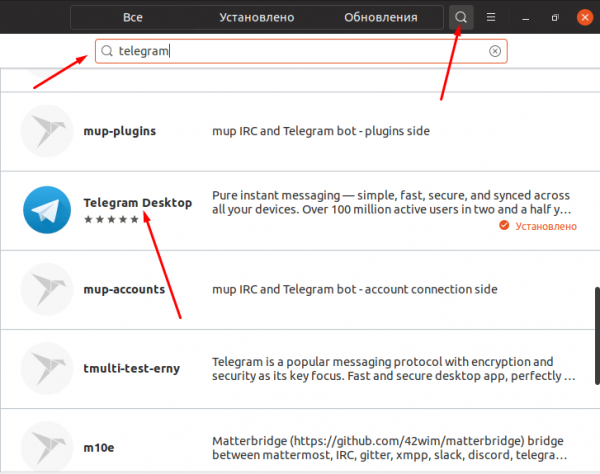Open the hamburger menu

click(x=491, y=17)
